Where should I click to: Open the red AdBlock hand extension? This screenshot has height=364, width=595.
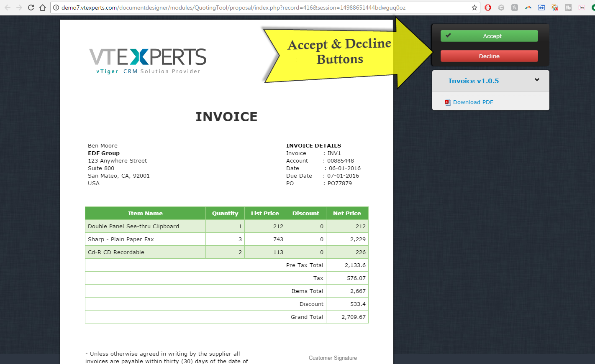[x=488, y=8]
